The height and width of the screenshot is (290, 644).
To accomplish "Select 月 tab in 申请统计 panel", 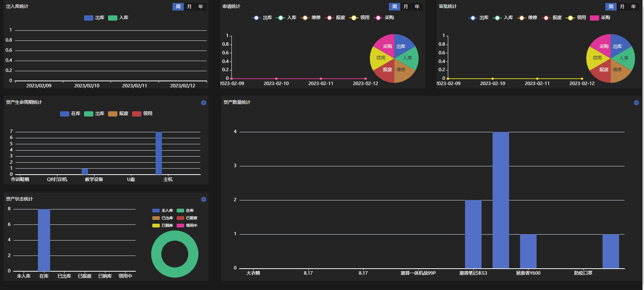I will tap(406, 7).
